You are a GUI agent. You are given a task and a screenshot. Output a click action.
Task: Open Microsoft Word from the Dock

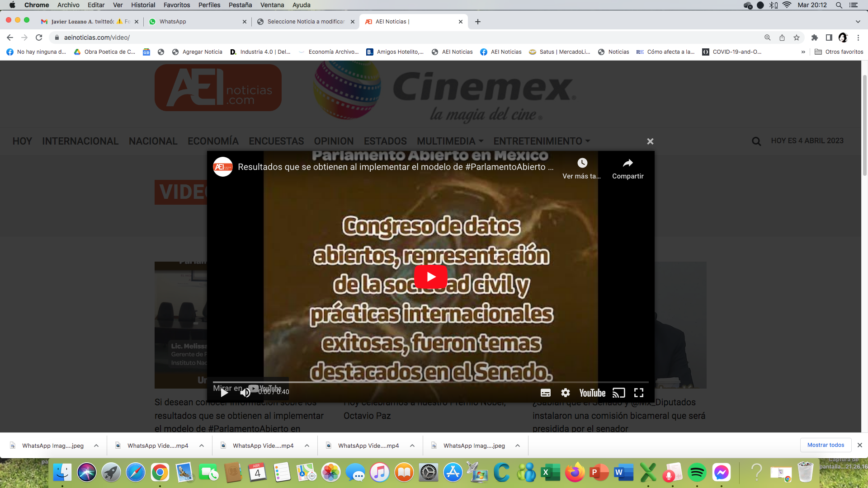pos(623,473)
